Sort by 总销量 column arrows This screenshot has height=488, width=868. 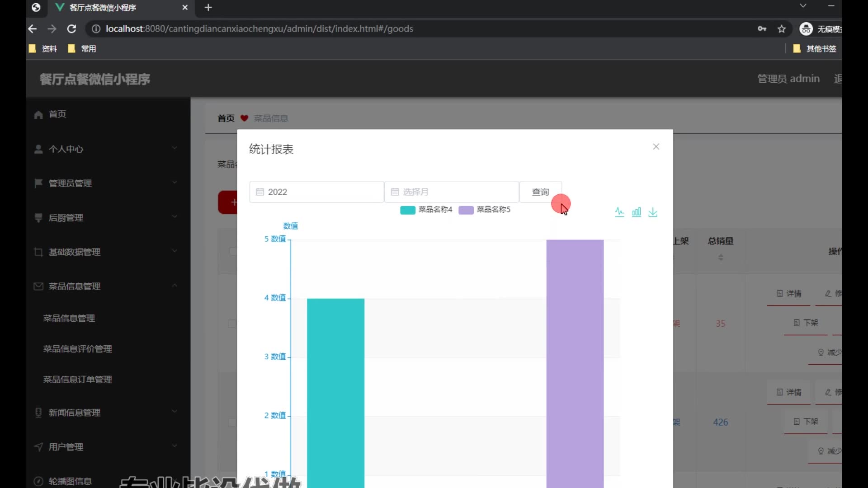coord(721,257)
